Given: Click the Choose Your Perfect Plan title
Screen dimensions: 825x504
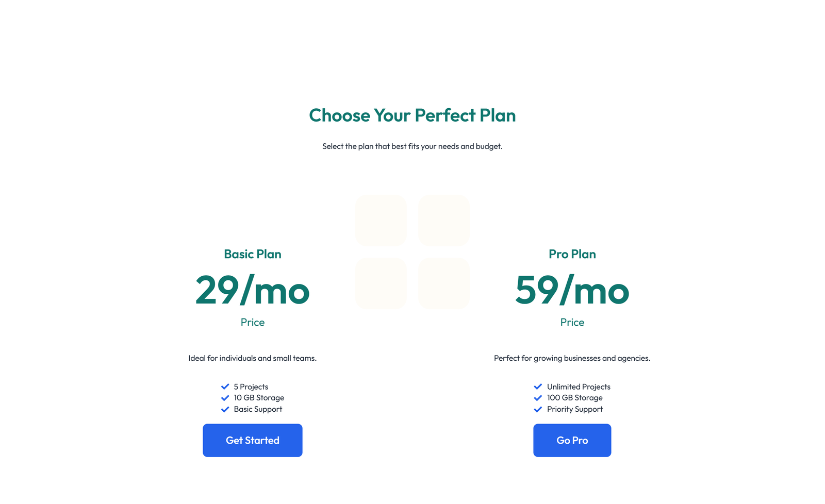Looking at the screenshot, I should click(412, 116).
